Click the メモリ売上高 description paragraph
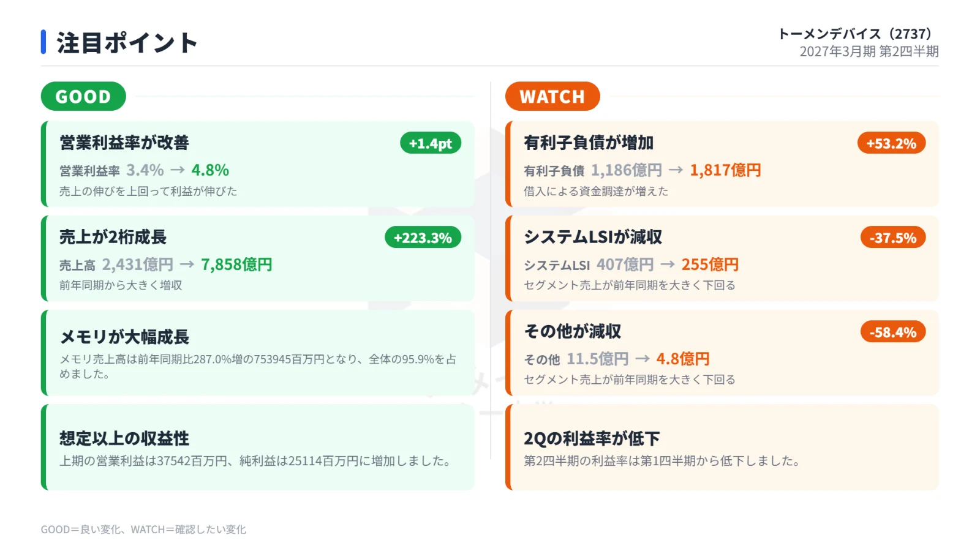The width and height of the screenshot is (980, 551). coord(258,366)
